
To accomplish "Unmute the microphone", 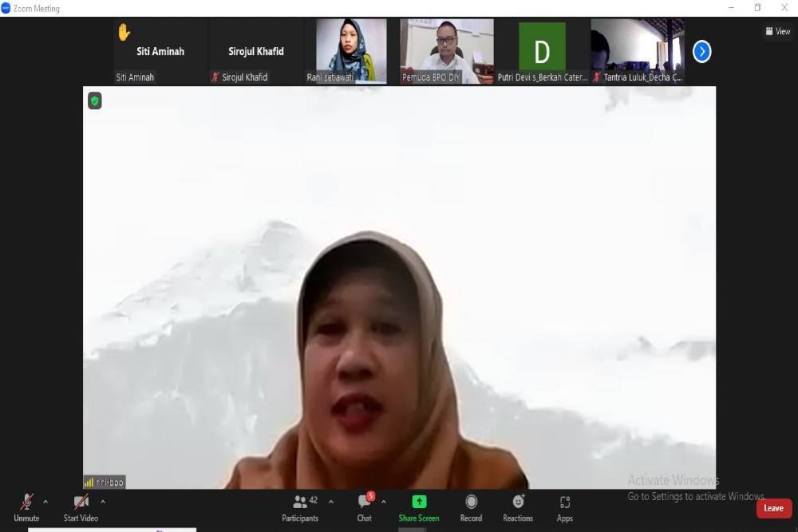I will click(x=26, y=507).
